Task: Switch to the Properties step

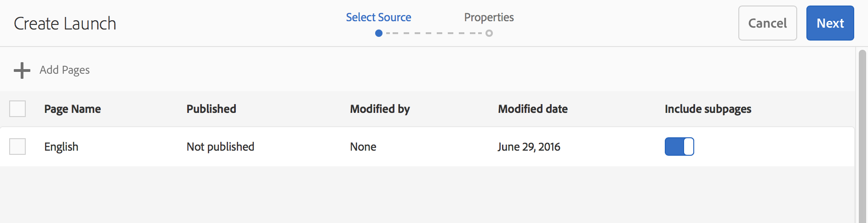Action: 489,18
